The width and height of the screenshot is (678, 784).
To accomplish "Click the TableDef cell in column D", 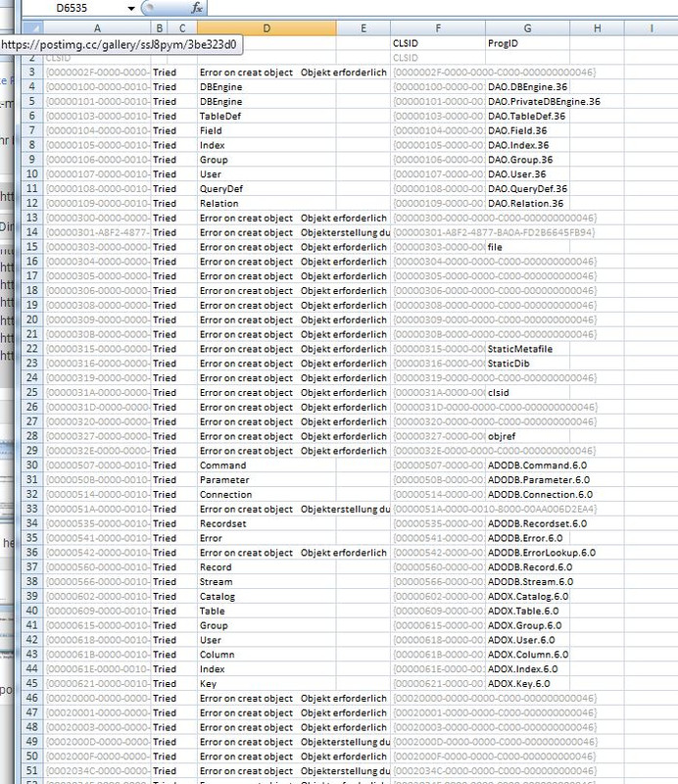I will (266, 116).
